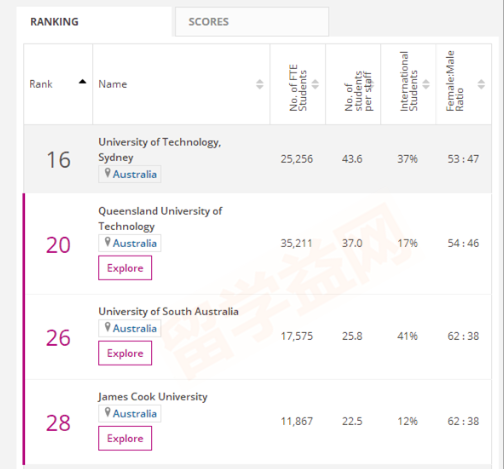Click the 43.6 students per staff value

352,159
